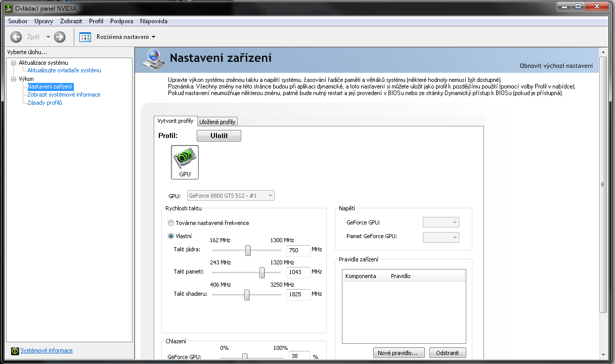Collapse the Výkon tree node
This screenshot has width=615, height=364.
(14, 79)
